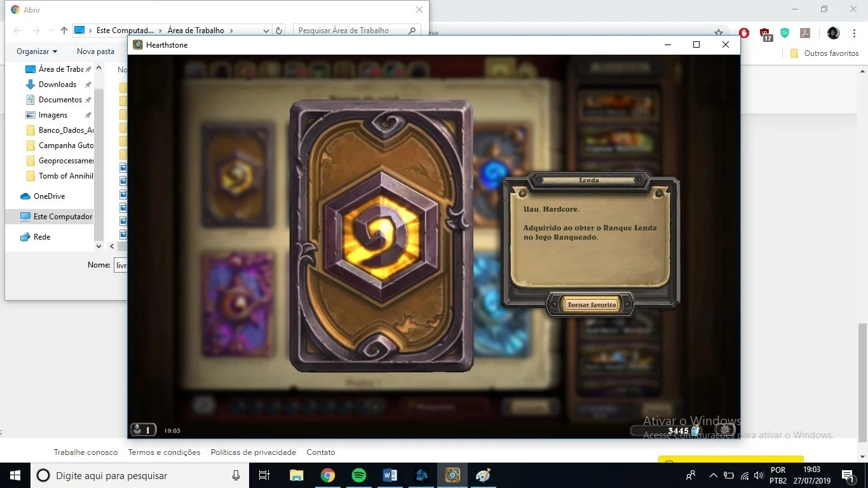Click the back arrow in Abrir dialog
The image size is (868, 488).
(17, 30)
